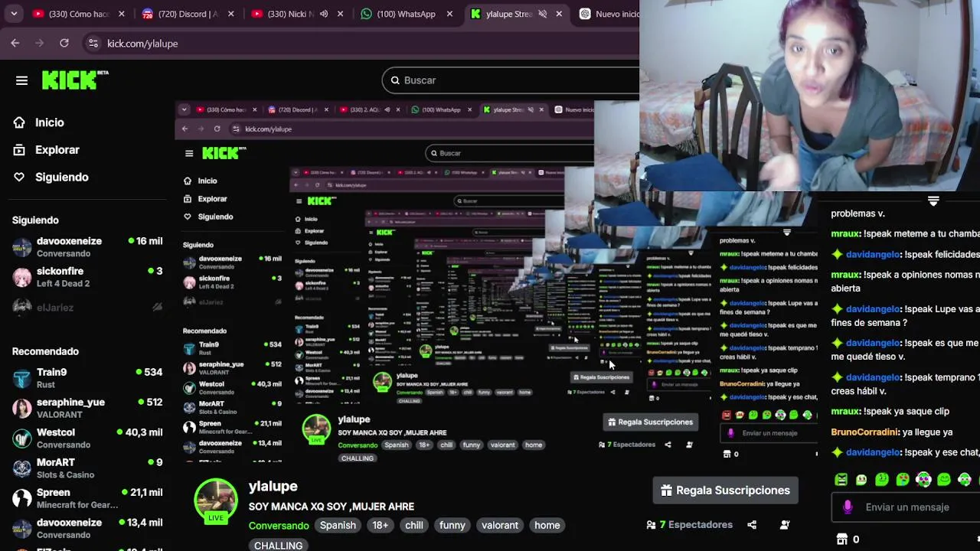The image size is (980, 551).
Task: Open seraphine_yue VALORANT channel
Action: point(87,408)
